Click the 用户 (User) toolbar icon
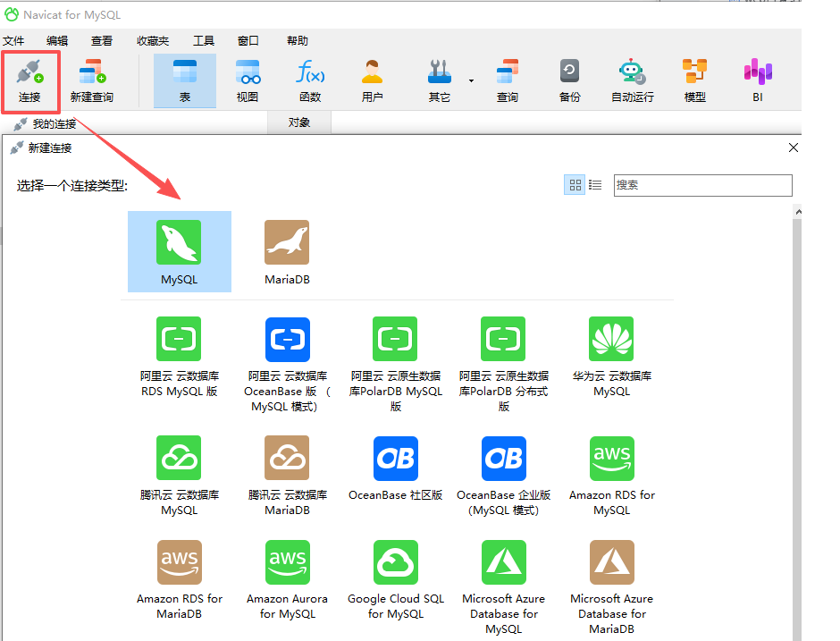The image size is (840, 641). (x=373, y=80)
